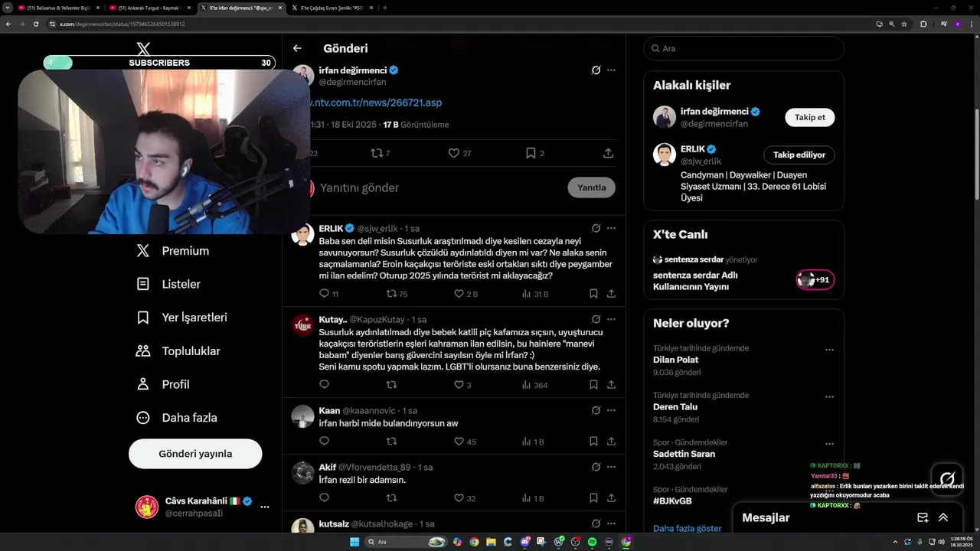
Task: Click the Ara search box on X
Action: click(x=743, y=48)
